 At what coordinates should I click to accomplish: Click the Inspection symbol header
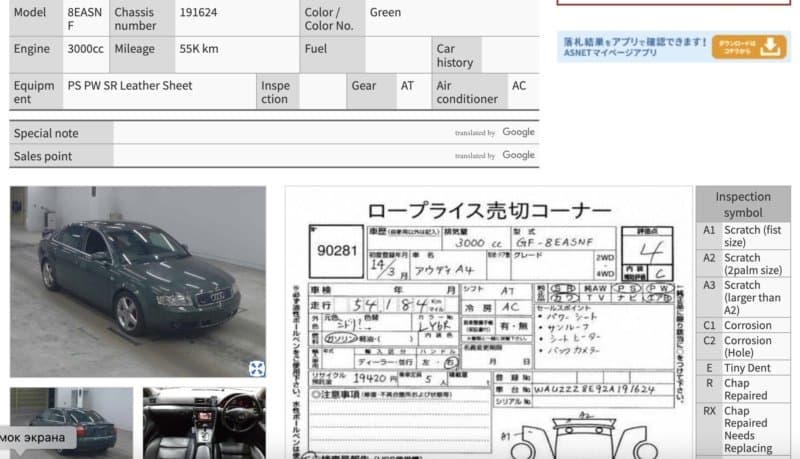743,204
